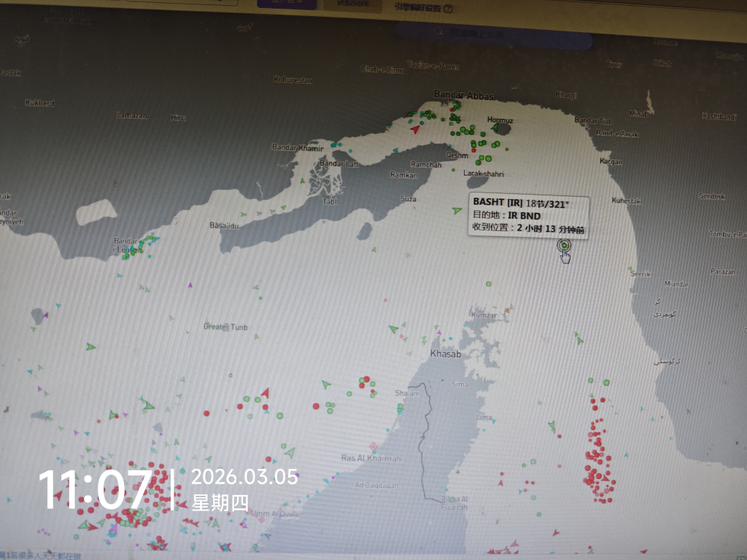Click the Larak shahri label
The width and height of the screenshot is (747, 560).
(x=484, y=174)
